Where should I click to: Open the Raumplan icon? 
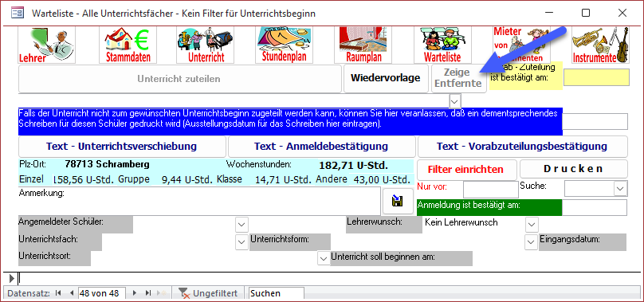[x=363, y=45]
